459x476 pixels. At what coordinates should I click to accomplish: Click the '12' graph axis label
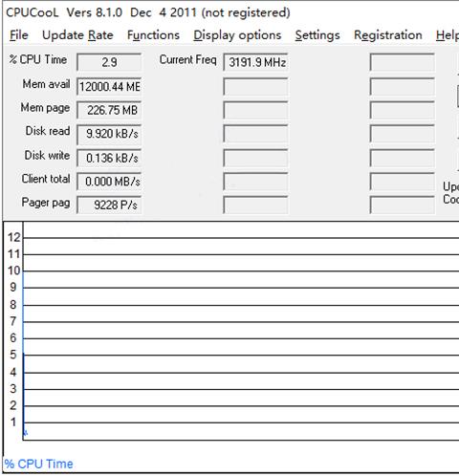(x=14, y=238)
